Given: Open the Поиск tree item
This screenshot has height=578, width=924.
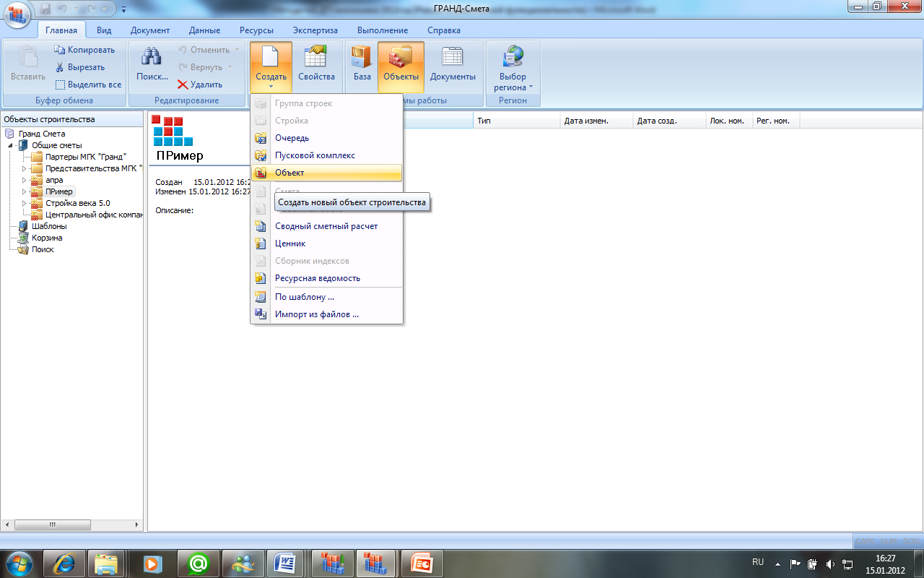Looking at the screenshot, I should (43, 249).
